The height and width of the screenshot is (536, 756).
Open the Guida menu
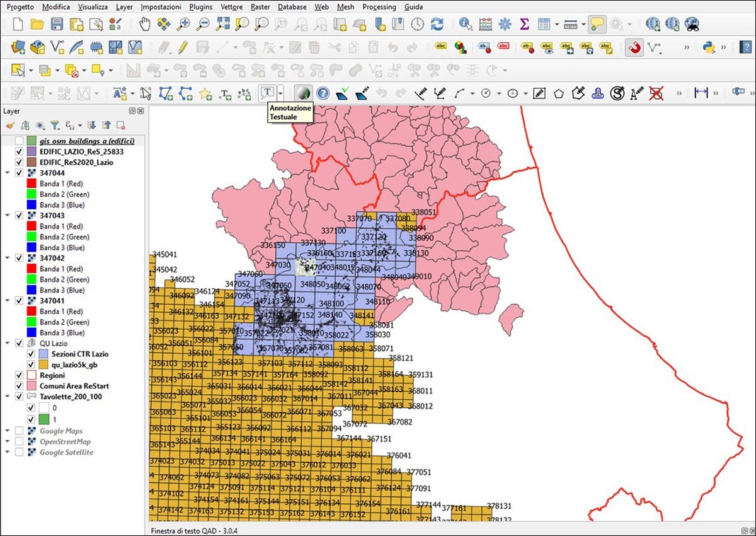coord(413,7)
